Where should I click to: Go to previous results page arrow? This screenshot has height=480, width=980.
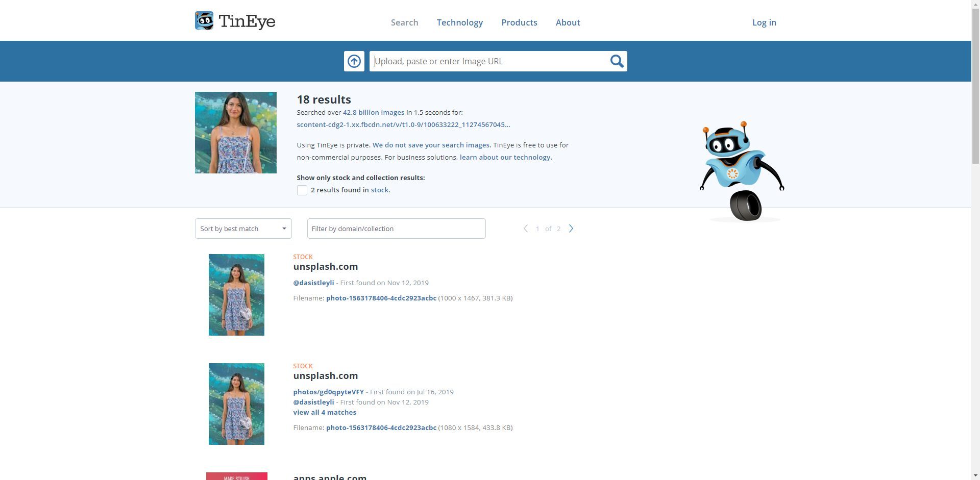tap(526, 229)
